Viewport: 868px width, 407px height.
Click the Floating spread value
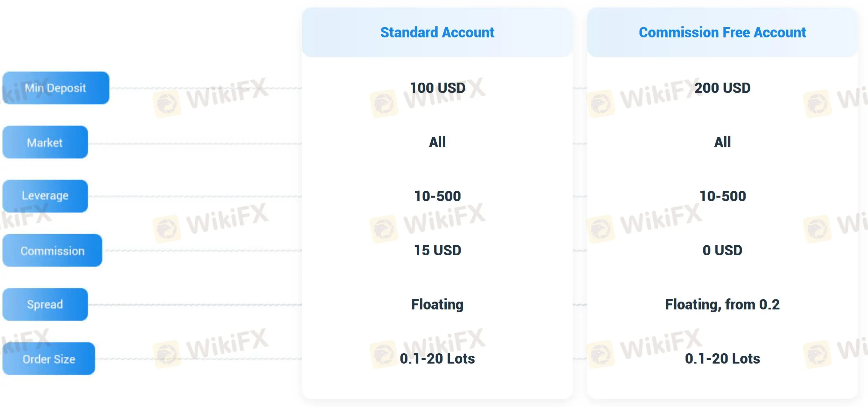pos(437,304)
